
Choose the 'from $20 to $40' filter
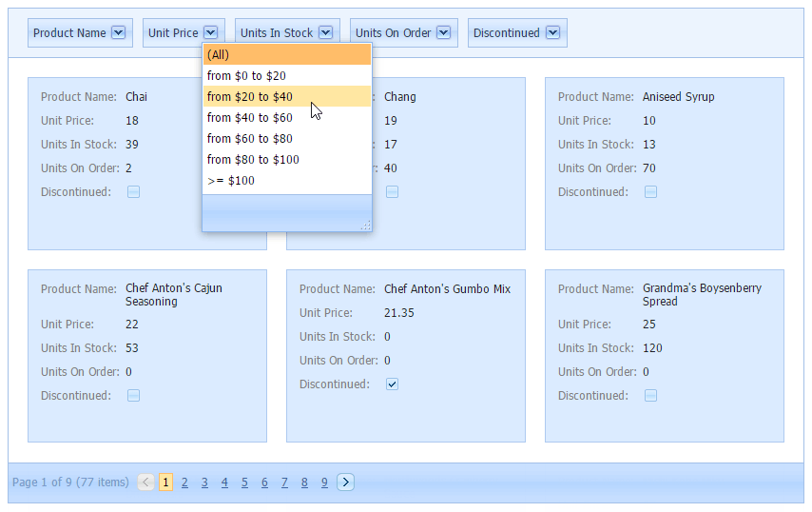287,96
